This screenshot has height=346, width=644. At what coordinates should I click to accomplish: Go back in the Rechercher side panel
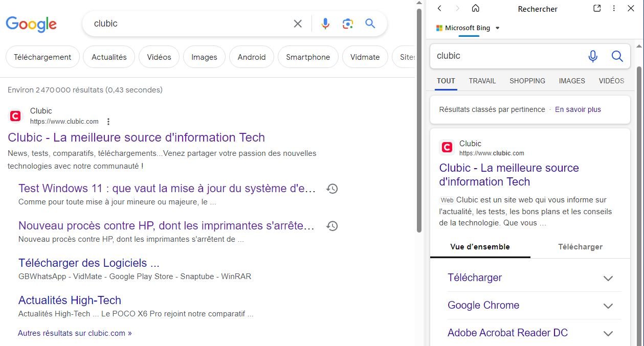(x=439, y=9)
